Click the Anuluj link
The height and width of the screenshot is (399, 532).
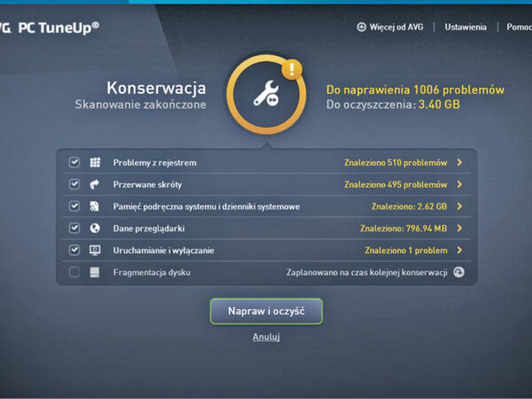click(x=266, y=337)
